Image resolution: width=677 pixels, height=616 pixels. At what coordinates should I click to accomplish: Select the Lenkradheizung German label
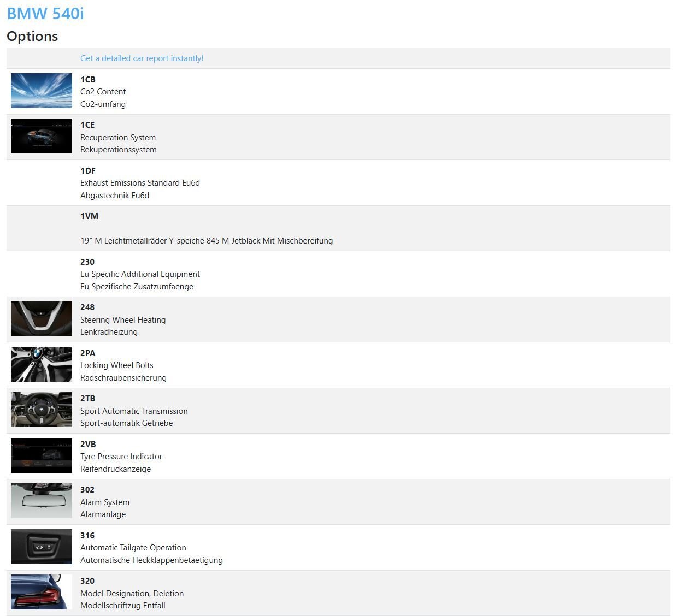(109, 332)
